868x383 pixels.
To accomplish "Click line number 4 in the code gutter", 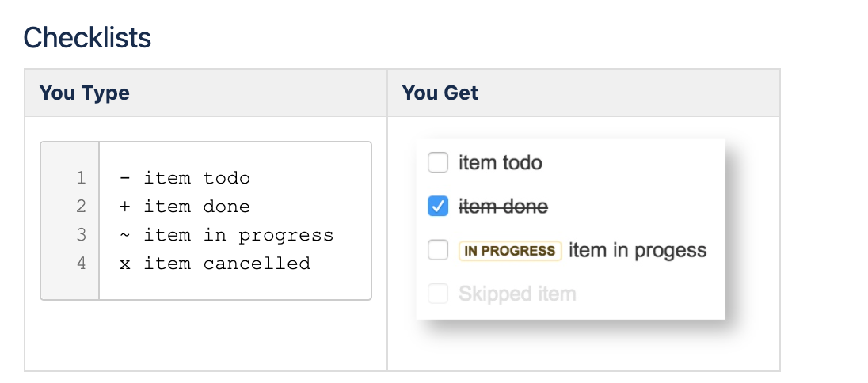I will (x=81, y=264).
